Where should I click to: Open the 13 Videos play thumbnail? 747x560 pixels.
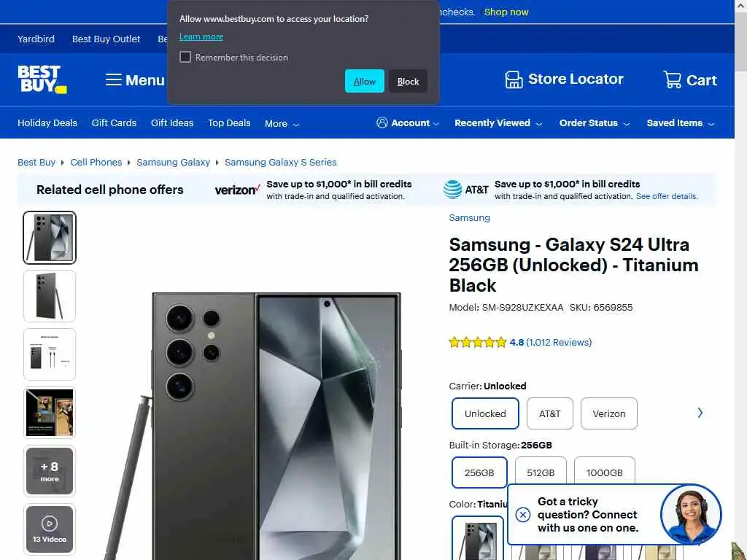pyautogui.click(x=50, y=529)
